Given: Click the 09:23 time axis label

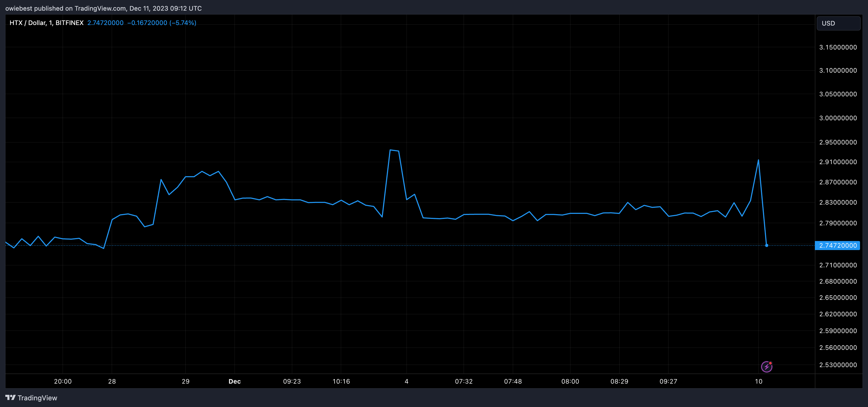Looking at the screenshot, I should tap(292, 381).
